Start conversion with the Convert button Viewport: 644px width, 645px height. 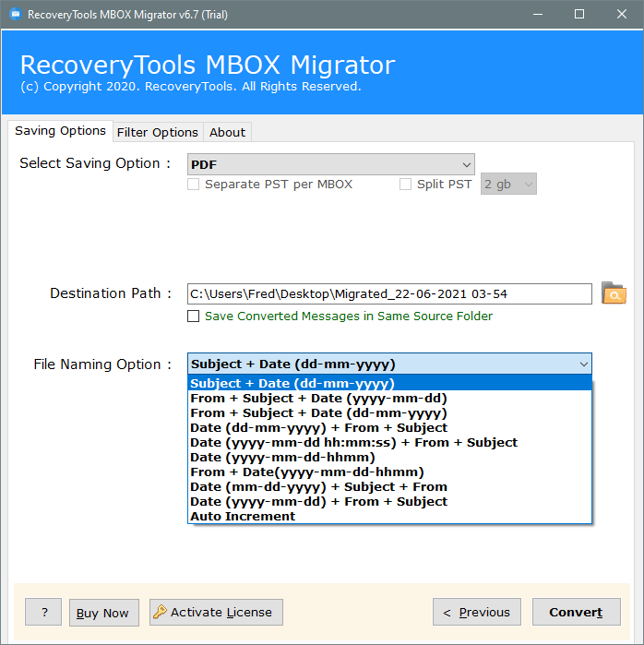pyautogui.click(x=577, y=612)
